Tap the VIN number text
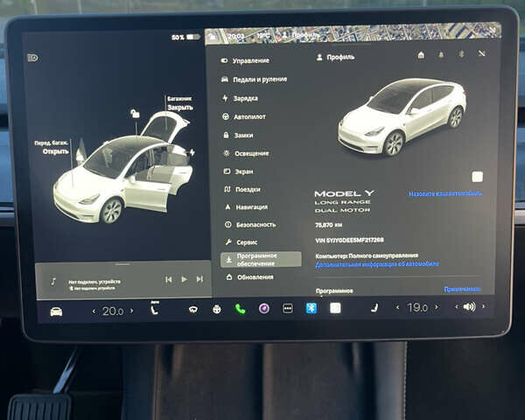Image resolution: width=525 pixels, height=420 pixels. [x=349, y=240]
